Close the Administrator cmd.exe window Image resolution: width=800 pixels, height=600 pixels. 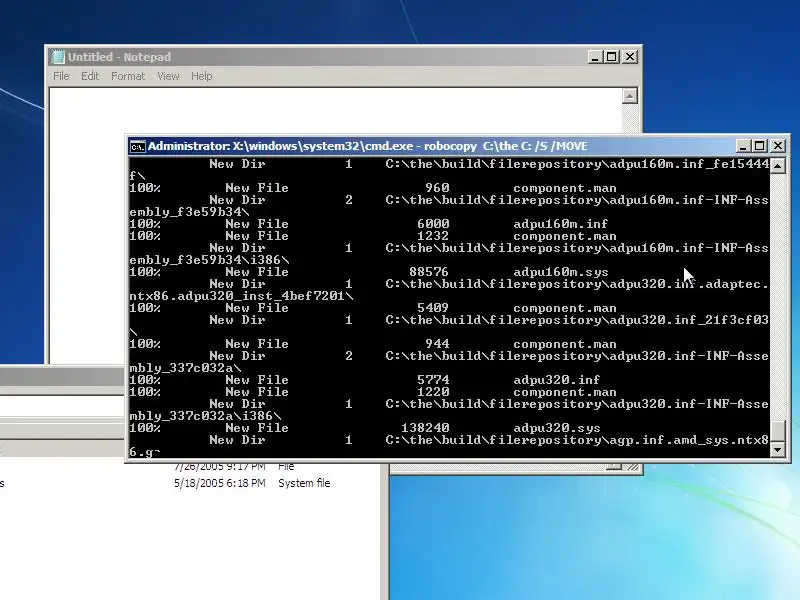[778, 146]
